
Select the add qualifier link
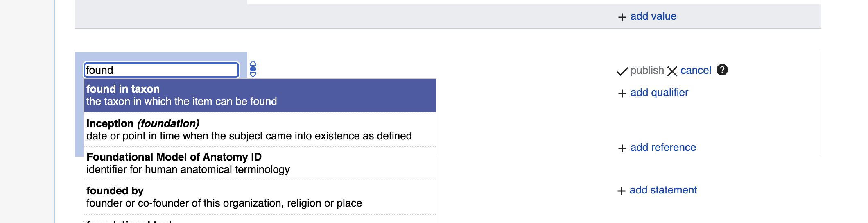(659, 93)
